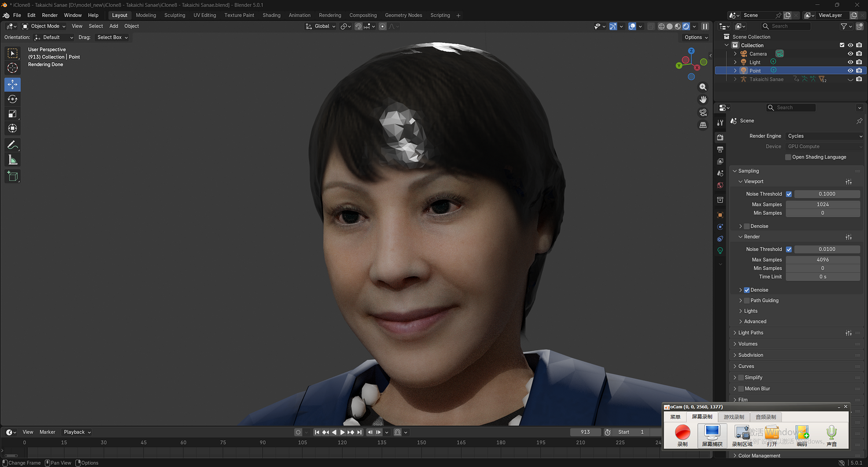Activate the Scale tool
The height and width of the screenshot is (467, 868).
(13, 114)
